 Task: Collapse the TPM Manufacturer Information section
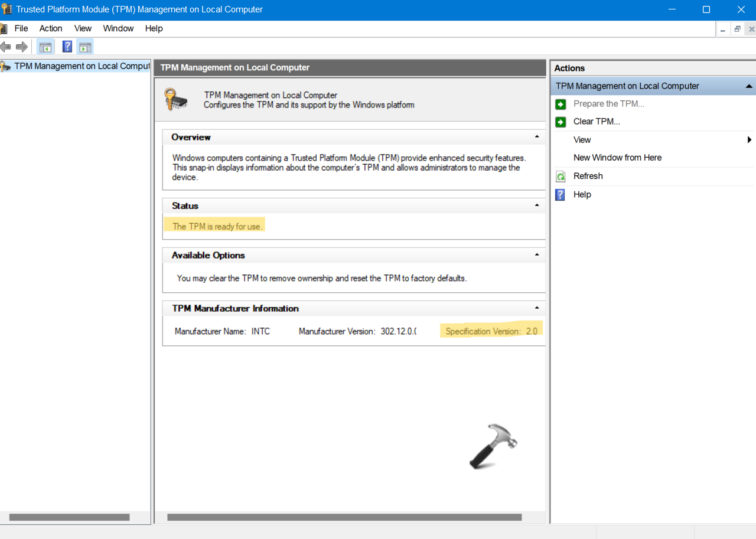(x=536, y=308)
